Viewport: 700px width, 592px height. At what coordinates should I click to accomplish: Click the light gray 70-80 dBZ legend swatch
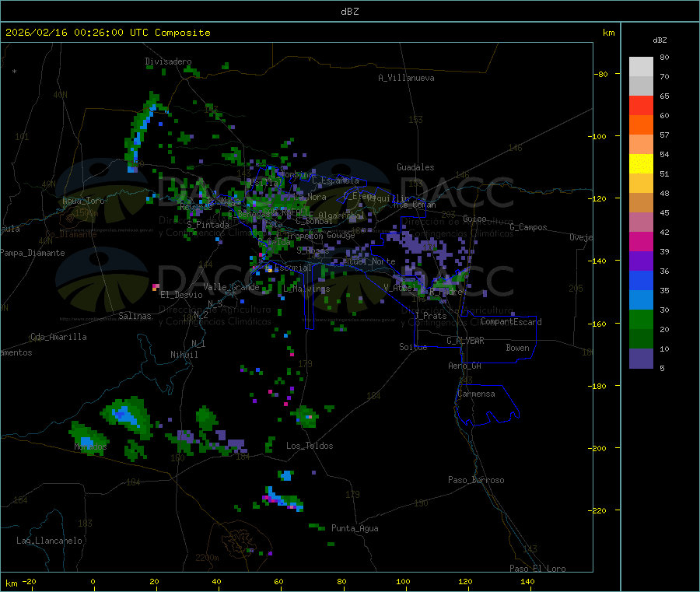pyautogui.click(x=641, y=67)
